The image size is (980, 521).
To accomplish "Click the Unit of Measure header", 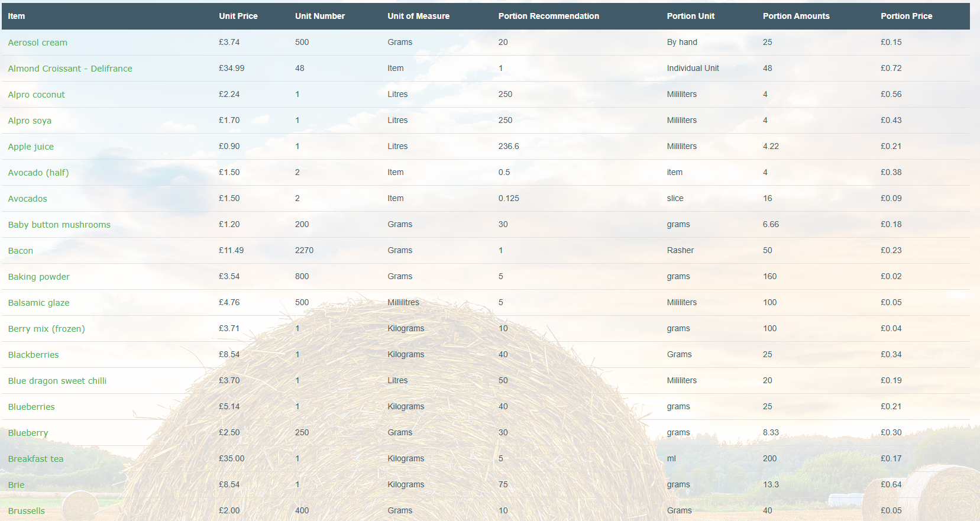I will click(x=418, y=16).
